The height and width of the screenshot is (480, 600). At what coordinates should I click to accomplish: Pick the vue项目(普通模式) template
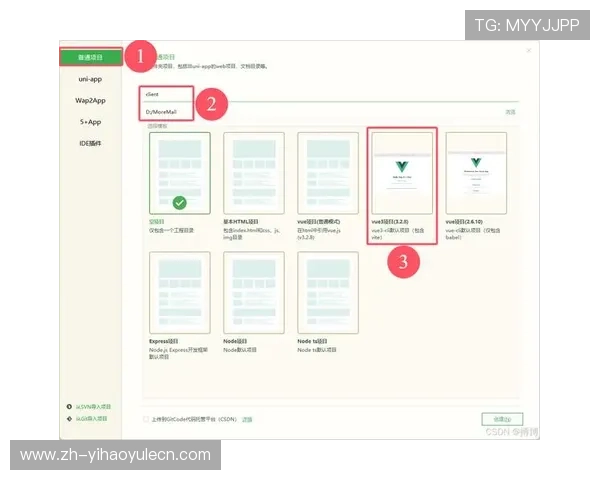click(x=328, y=170)
